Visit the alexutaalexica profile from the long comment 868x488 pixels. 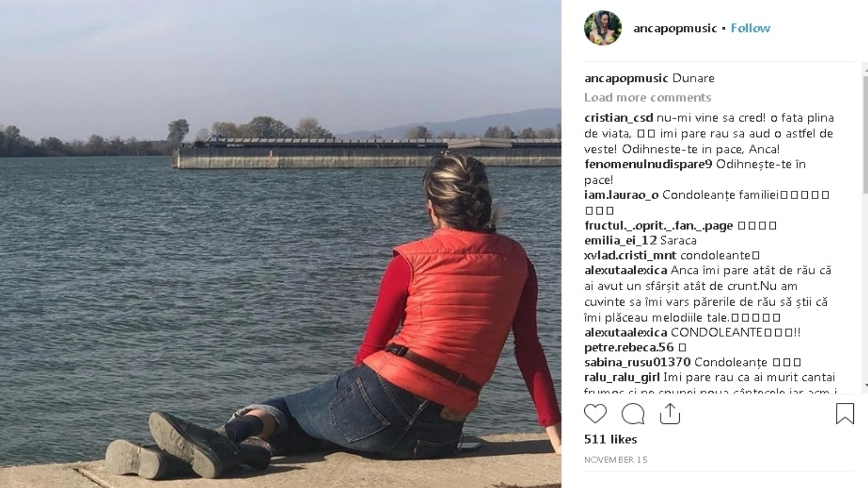pos(626,270)
